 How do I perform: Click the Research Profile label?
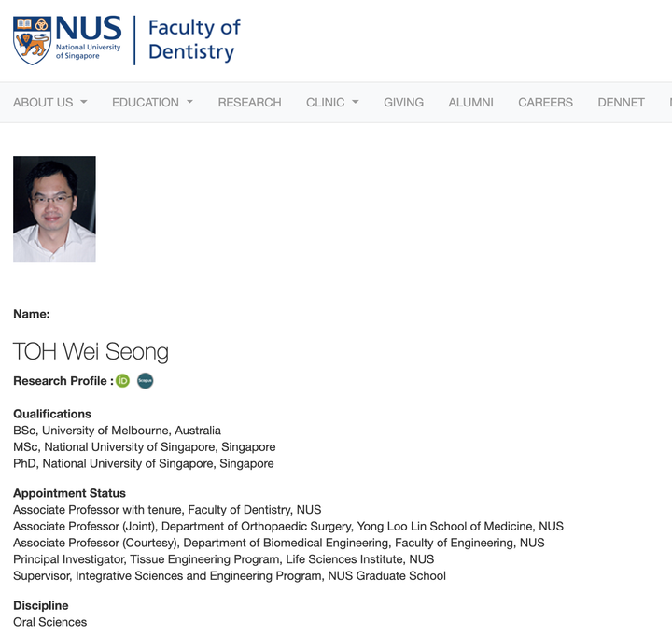(x=63, y=381)
